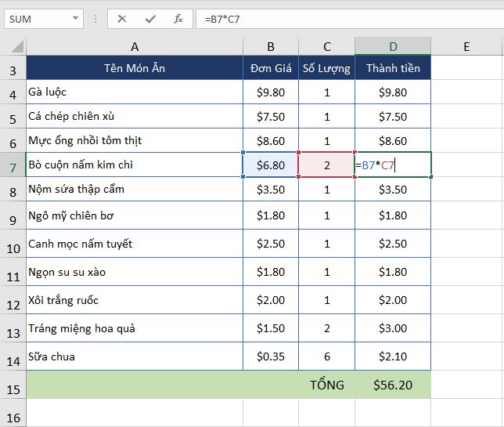Select the 'Sữa chua' cell

[x=135, y=356]
